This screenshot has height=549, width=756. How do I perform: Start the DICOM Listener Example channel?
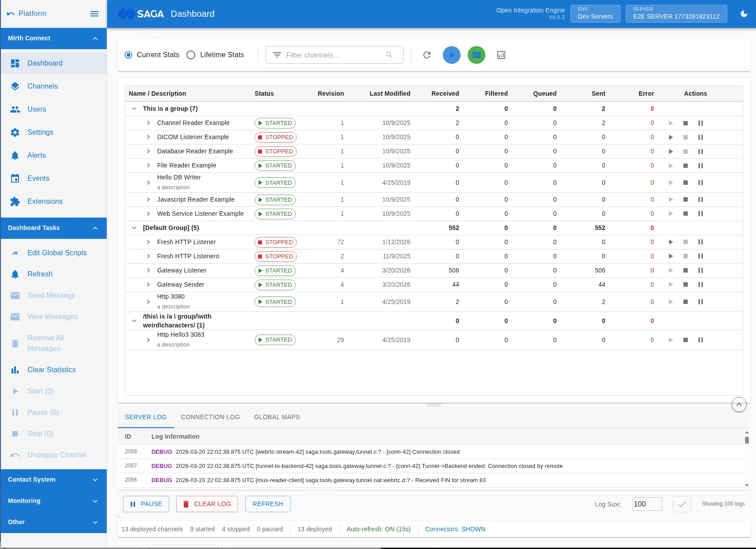(671, 137)
